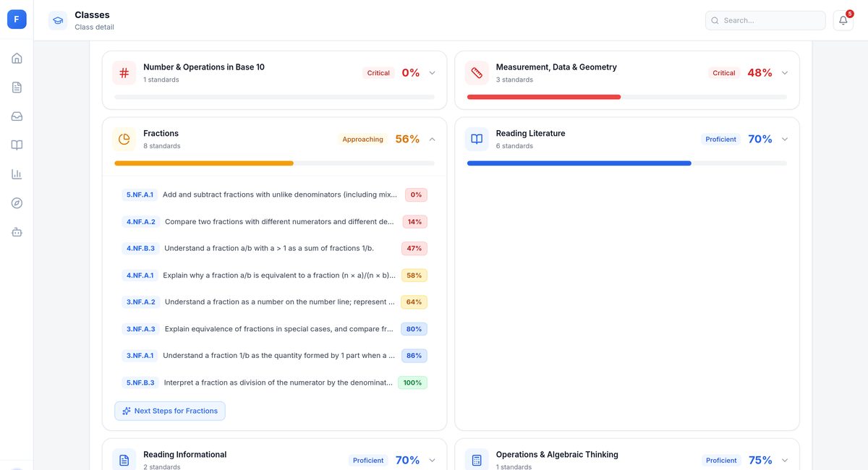Select standard 3.NF.A.1 tag
868x470 pixels.
click(140, 355)
